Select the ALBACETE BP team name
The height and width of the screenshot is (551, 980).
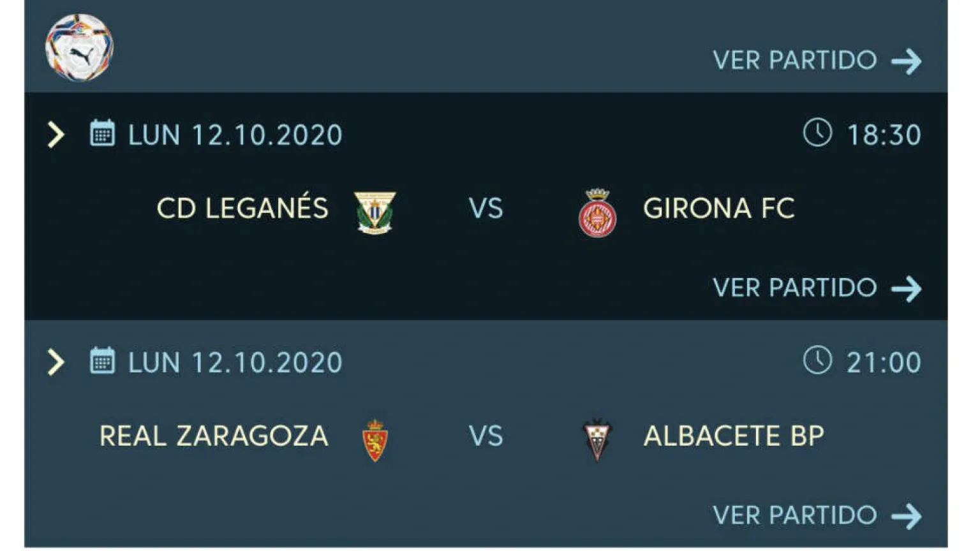tap(734, 436)
